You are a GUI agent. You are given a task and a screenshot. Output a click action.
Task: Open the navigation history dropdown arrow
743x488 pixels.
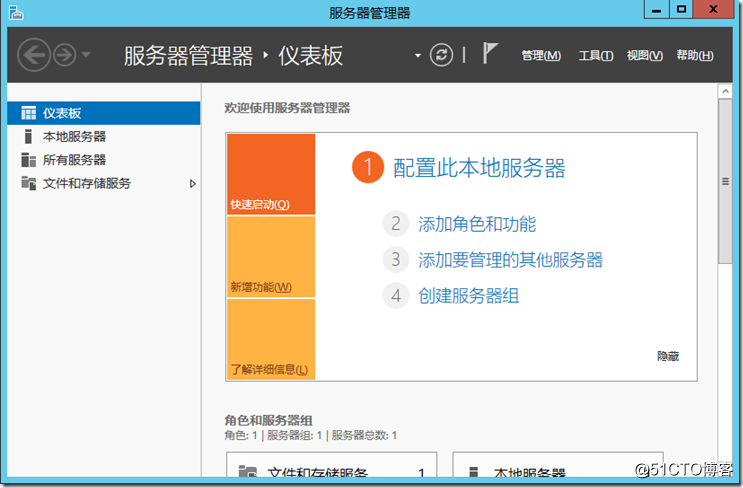pyautogui.click(x=86, y=55)
